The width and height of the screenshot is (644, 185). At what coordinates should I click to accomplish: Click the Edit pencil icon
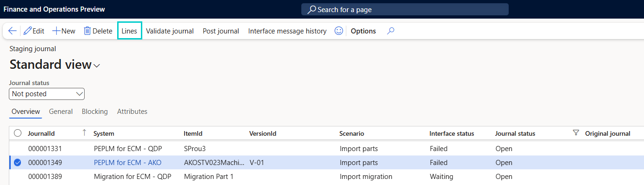[x=27, y=31]
